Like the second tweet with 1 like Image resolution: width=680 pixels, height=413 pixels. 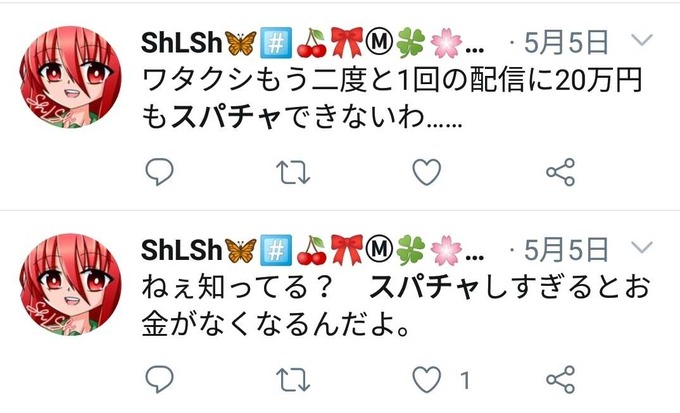coord(427,379)
